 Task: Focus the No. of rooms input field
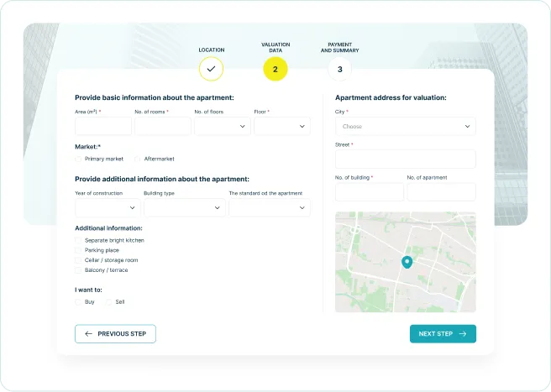pyautogui.click(x=163, y=126)
